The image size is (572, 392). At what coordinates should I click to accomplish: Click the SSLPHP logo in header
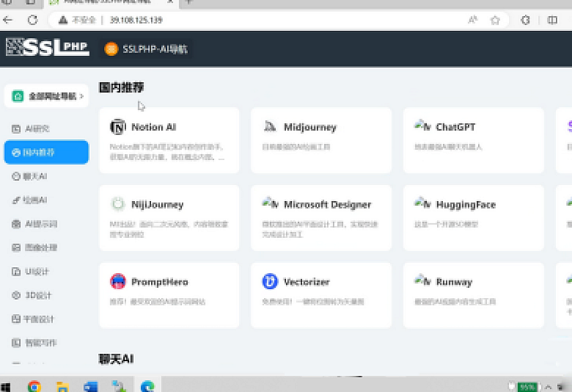[x=48, y=48]
